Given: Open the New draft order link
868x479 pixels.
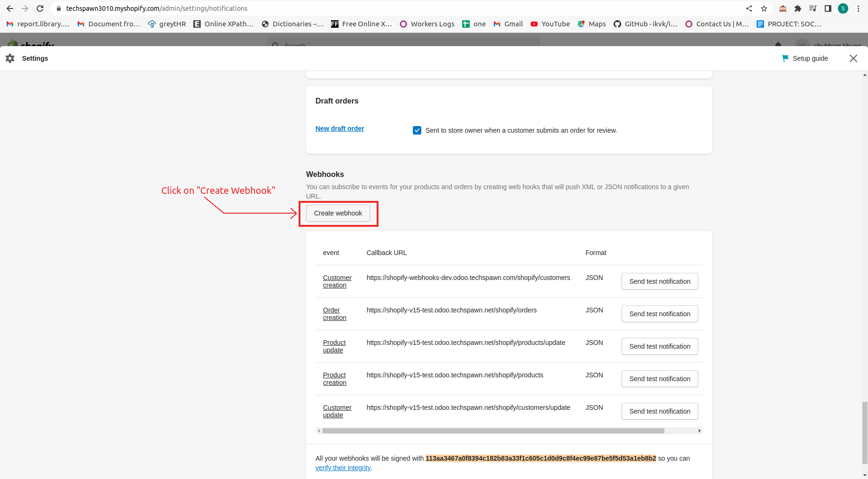Looking at the screenshot, I should (339, 128).
